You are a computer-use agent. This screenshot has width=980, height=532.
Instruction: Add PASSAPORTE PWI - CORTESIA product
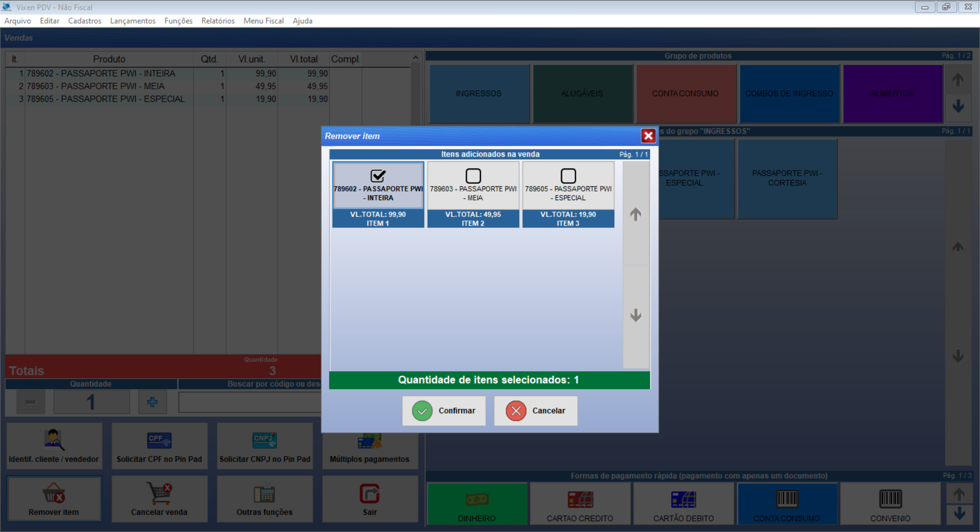click(x=788, y=179)
